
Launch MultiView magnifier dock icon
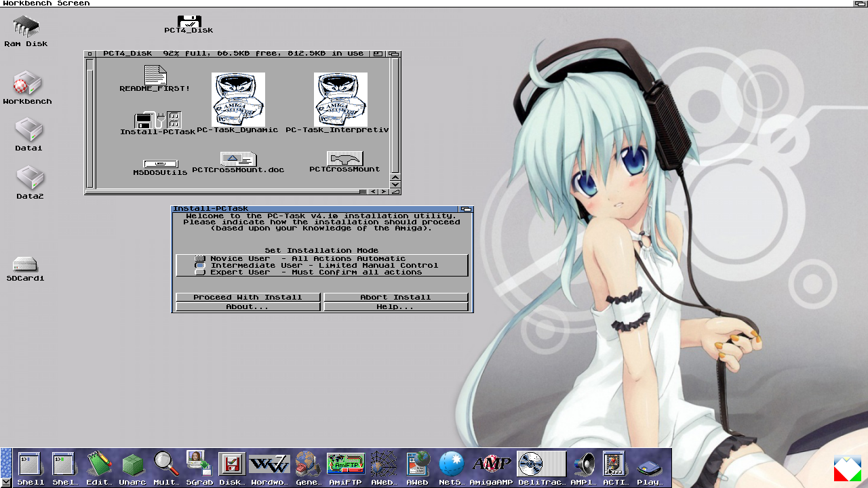166,468
